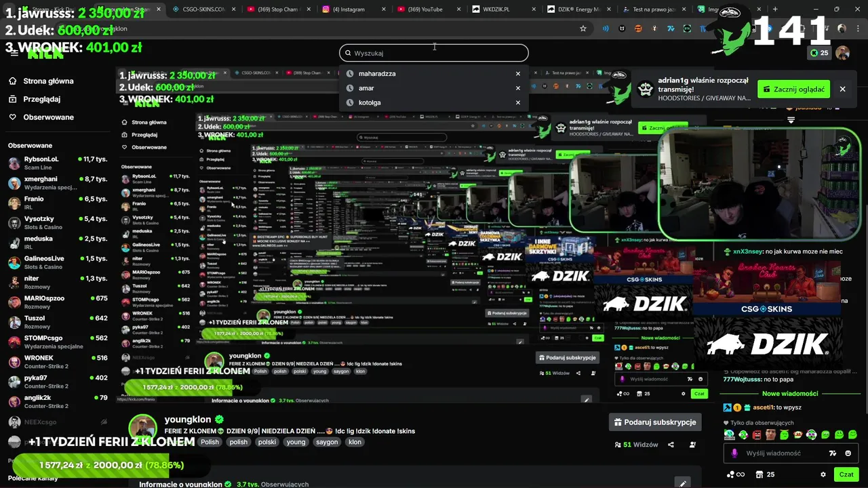Click the angry red emote in chat
Image resolution: width=868 pixels, height=488 pixels.
tap(757, 435)
